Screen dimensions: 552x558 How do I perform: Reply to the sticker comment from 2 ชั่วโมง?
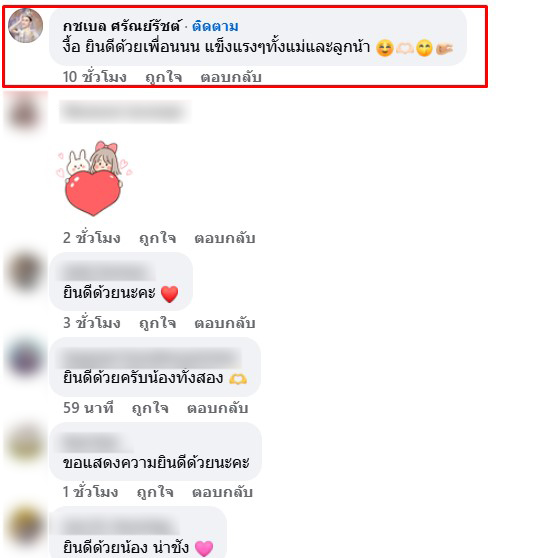click(225, 238)
